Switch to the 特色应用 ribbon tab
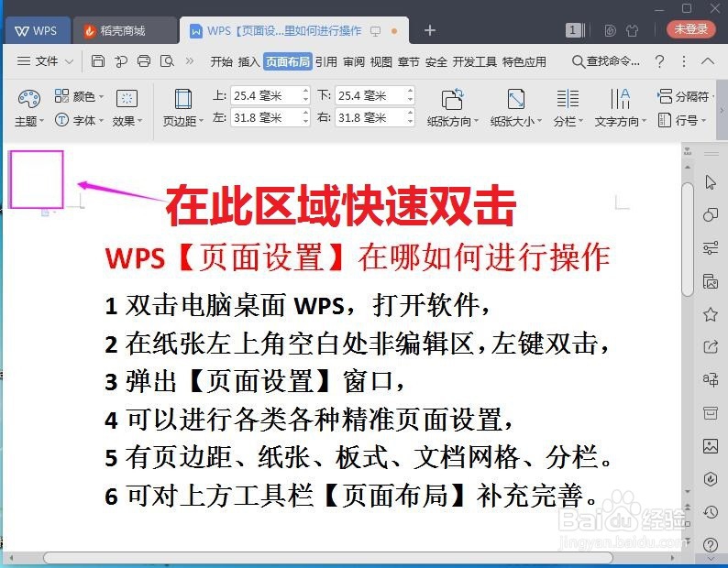The height and width of the screenshot is (568, 728). 524,61
